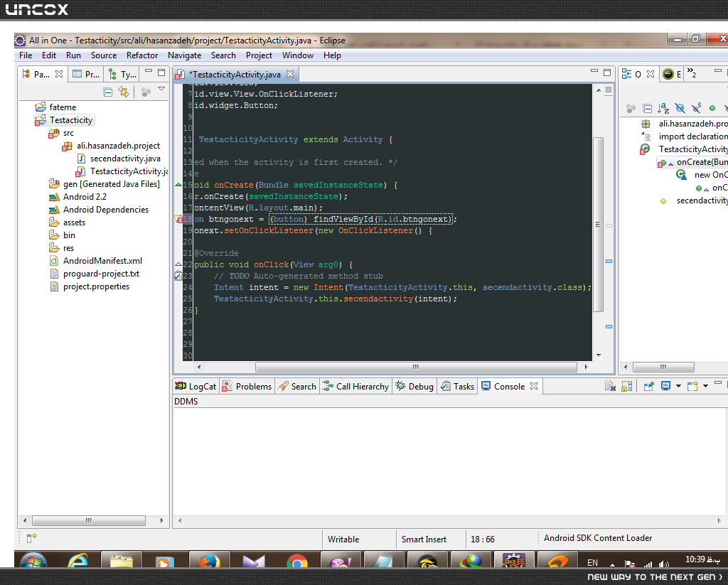Select onCreate method in Outline

click(702, 162)
